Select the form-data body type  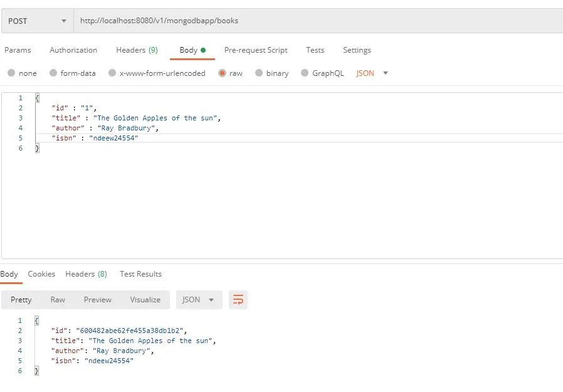pyautogui.click(x=72, y=73)
